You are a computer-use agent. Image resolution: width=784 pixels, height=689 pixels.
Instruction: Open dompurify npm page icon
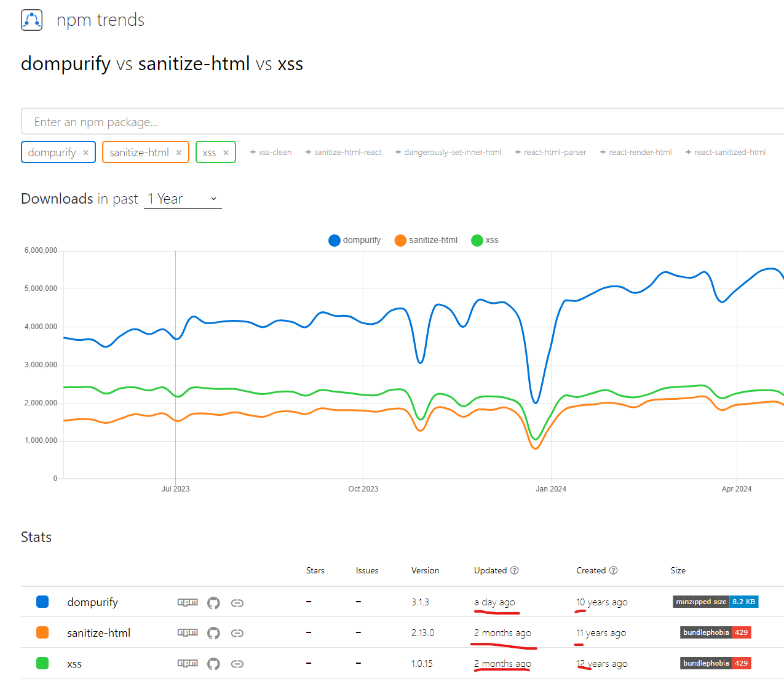click(188, 602)
